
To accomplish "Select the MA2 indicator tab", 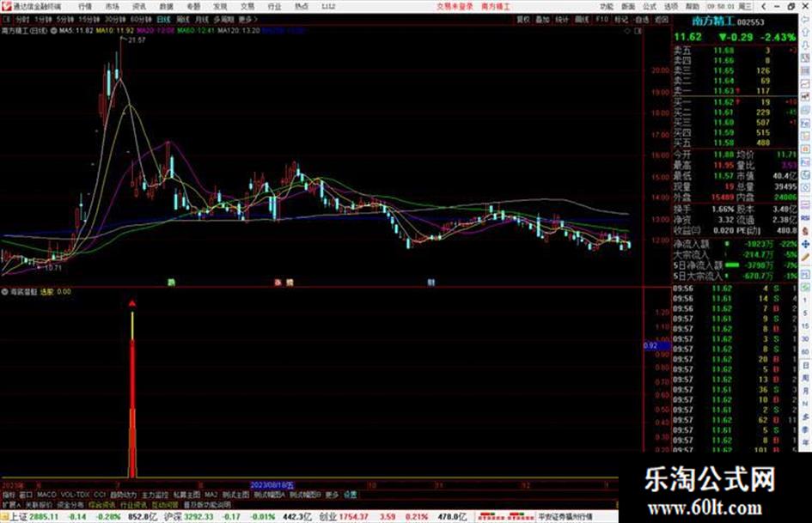I will [211, 495].
